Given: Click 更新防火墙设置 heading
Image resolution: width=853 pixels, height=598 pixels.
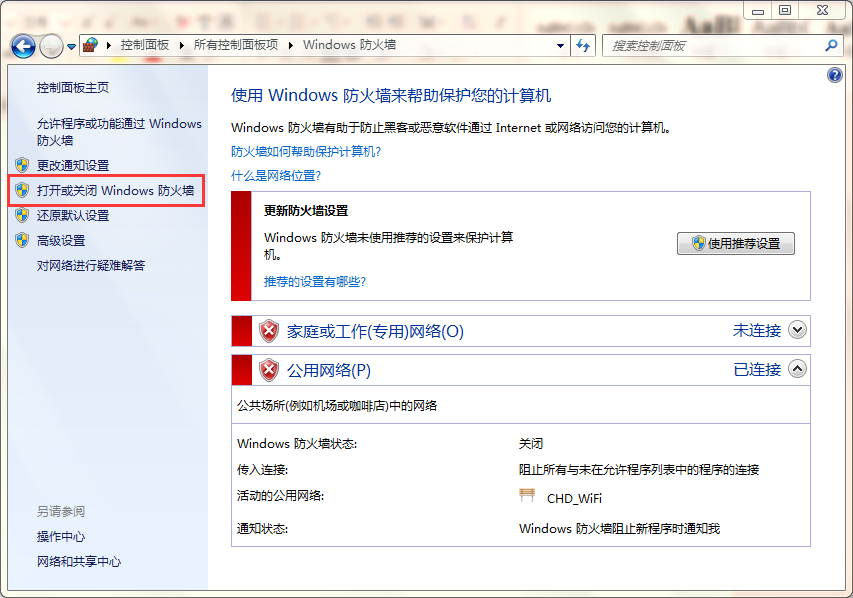Looking at the screenshot, I should (x=306, y=211).
